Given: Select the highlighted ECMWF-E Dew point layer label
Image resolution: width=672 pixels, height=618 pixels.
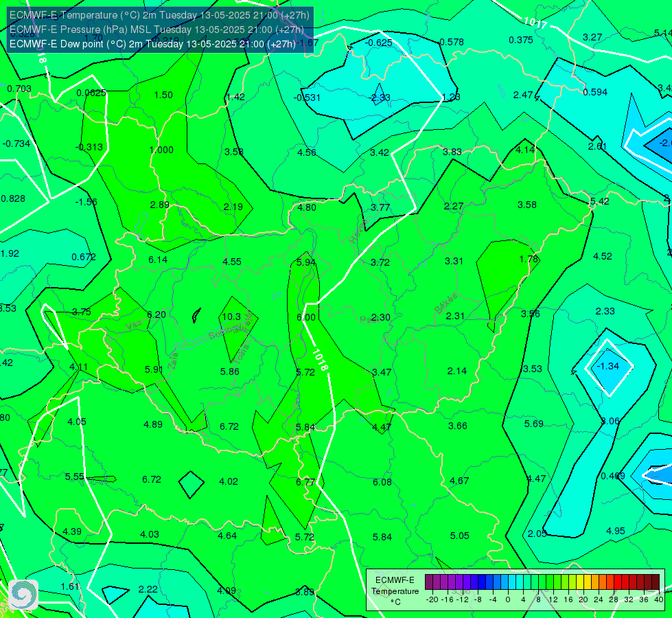Looking at the screenshot, I should click(152, 44).
